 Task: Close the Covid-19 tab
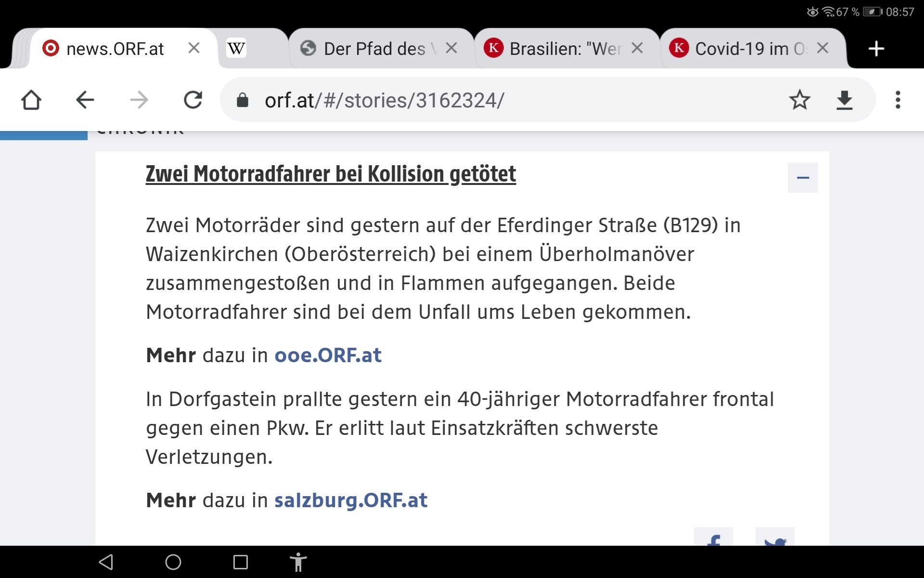point(822,48)
